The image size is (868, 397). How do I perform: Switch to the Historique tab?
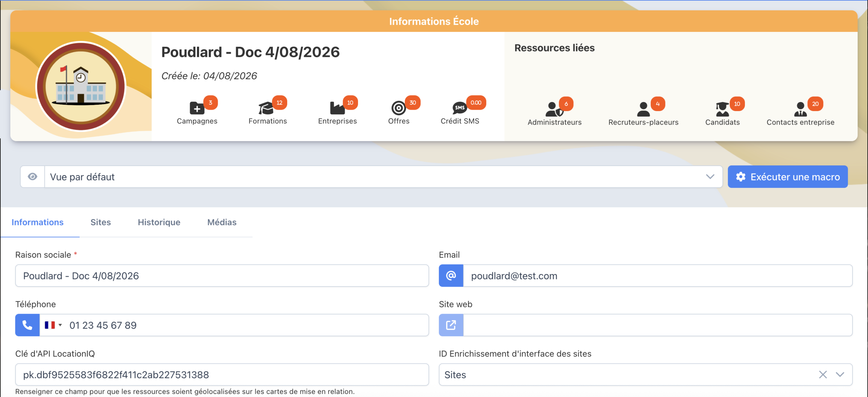[x=159, y=222]
